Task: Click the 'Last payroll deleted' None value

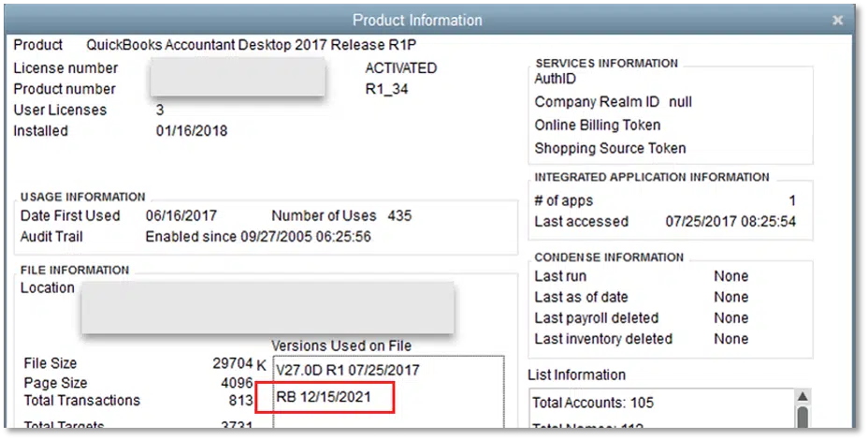Action: (x=731, y=318)
